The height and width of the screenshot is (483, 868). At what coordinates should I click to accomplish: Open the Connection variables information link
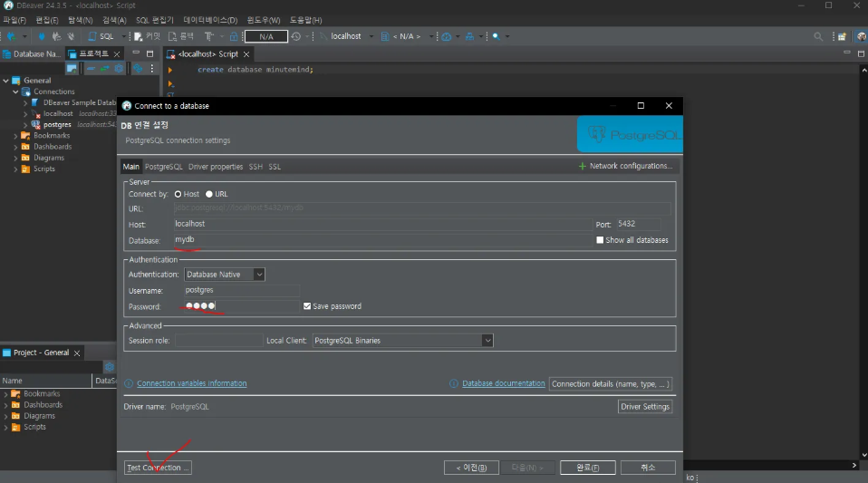[x=191, y=383]
